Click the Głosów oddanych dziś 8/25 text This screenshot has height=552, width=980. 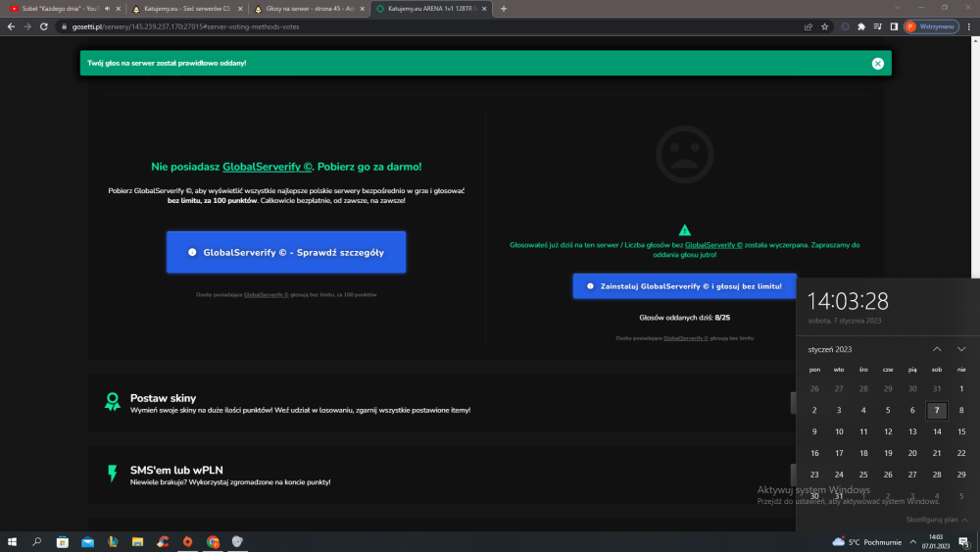coord(684,318)
